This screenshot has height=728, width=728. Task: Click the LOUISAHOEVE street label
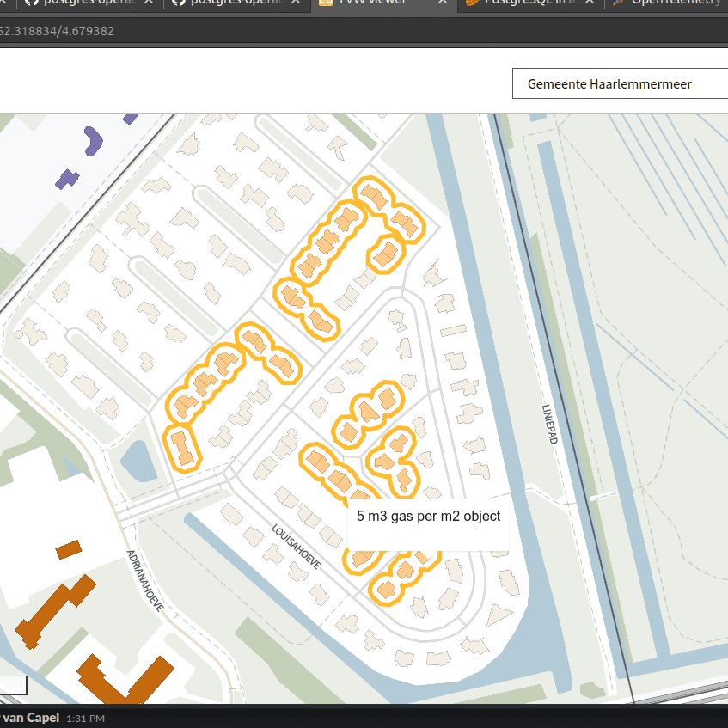[x=296, y=547]
